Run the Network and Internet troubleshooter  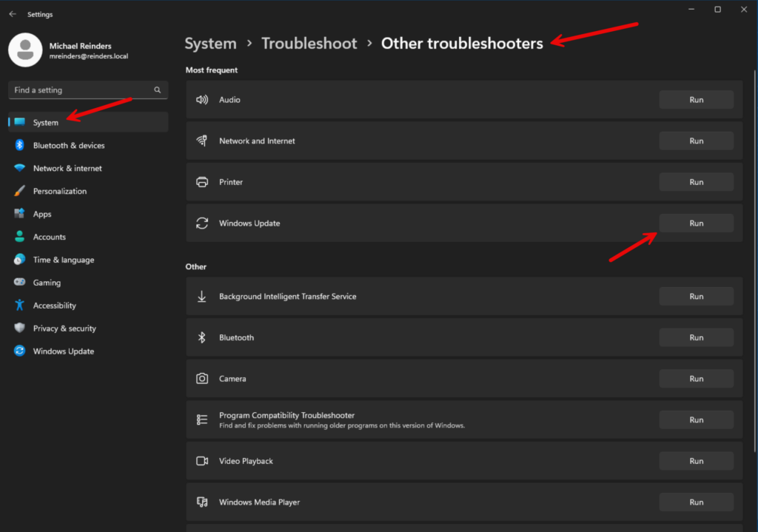pos(696,141)
